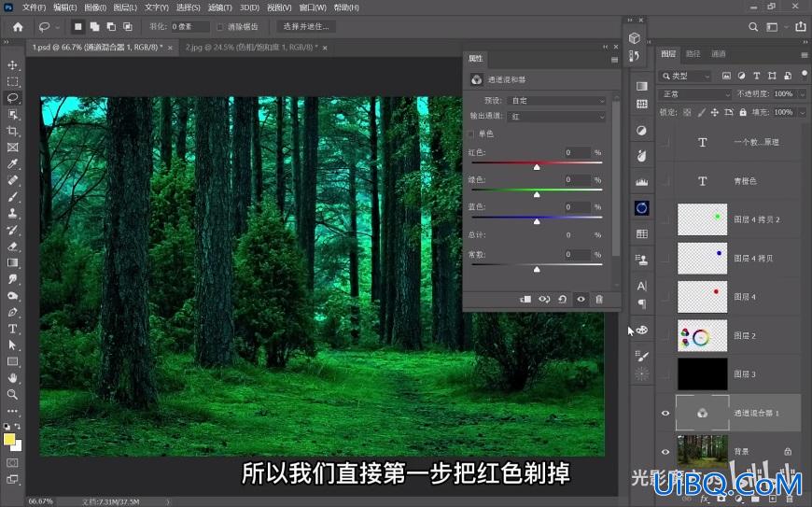Image resolution: width=812 pixels, height=507 pixels.
Task: Open the 类型 layer filter dropdown
Action: tap(687, 76)
